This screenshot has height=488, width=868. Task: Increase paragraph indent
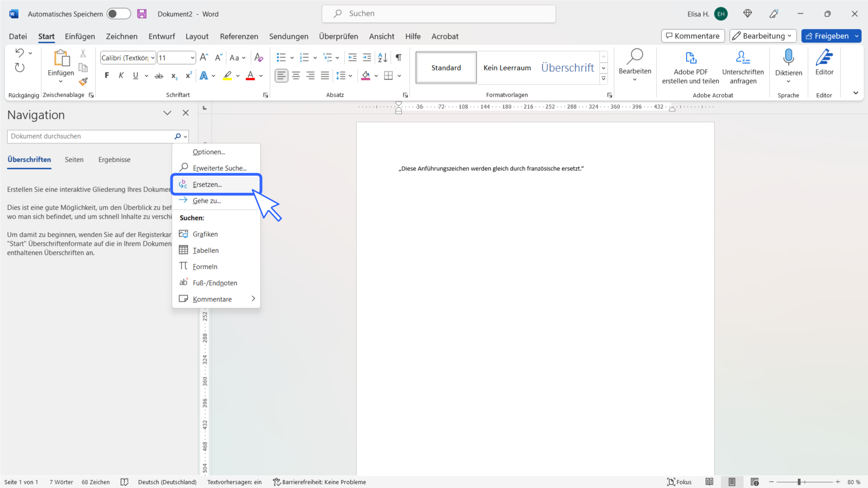367,57
